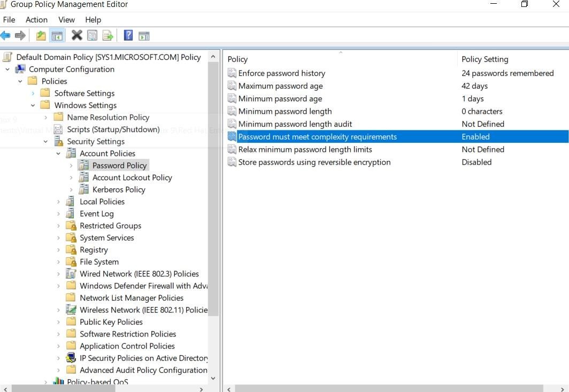Select Minimum password length audit policy

(x=295, y=124)
